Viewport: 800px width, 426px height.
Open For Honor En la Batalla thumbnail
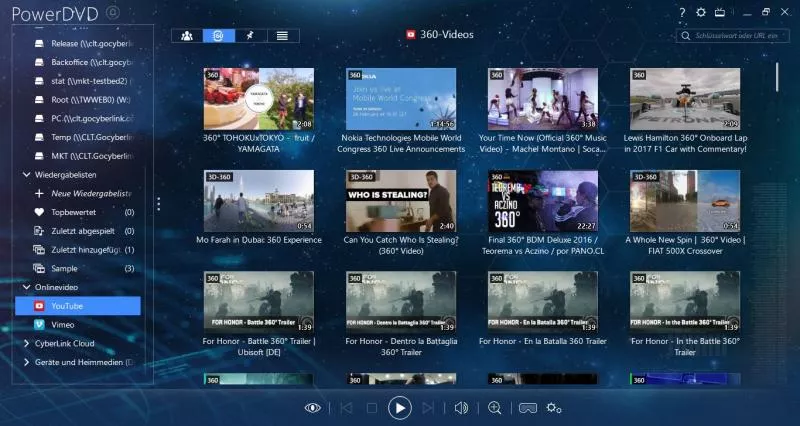pos(543,302)
